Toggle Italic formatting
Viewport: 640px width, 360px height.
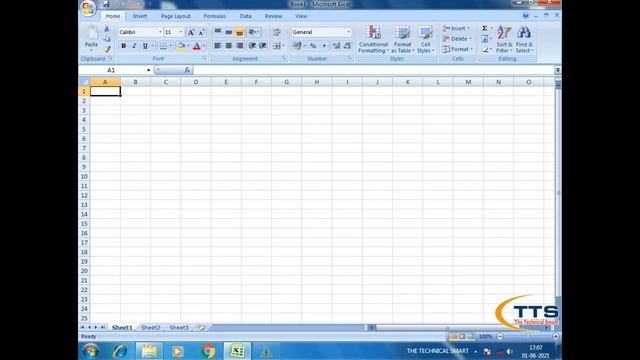click(134, 46)
